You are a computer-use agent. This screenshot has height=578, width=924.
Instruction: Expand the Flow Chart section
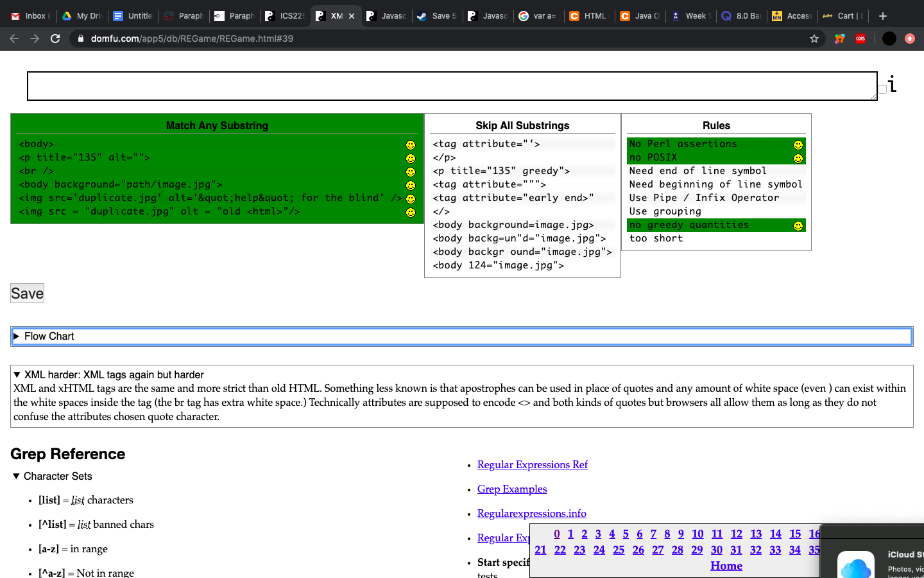(461, 337)
